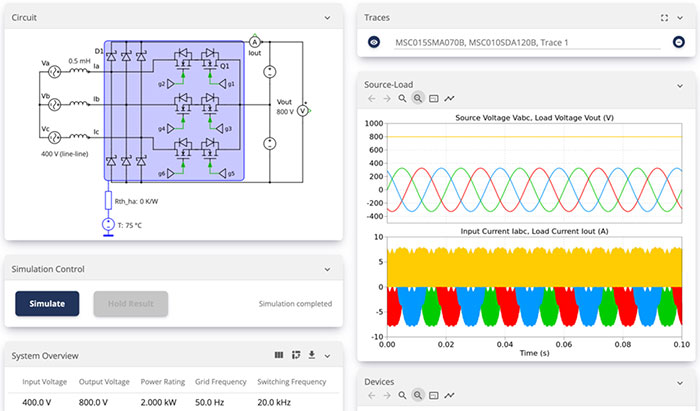Image resolution: width=700 pixels, height=411 pixels.
Task: Toggle trace visibility with left eye icon
Action: 374,42
